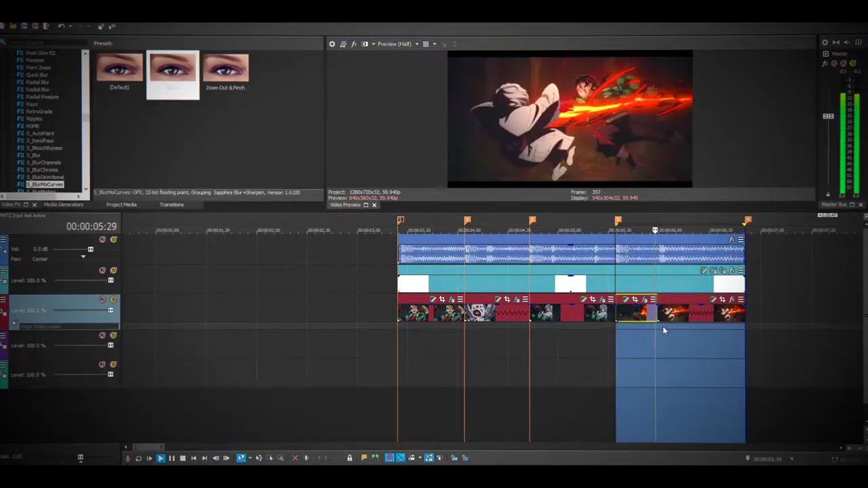Open Event FX on the selected clip
868x488 pixels.
(645, 300)
